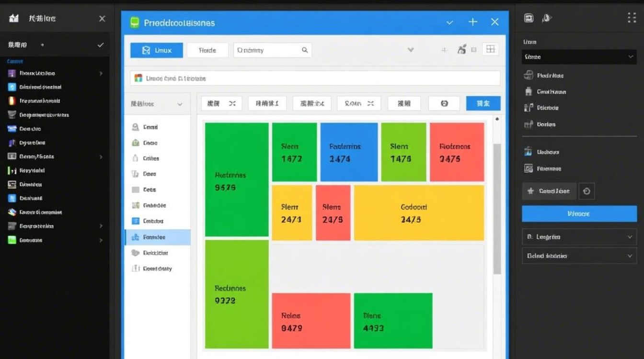Click the blue button at end of filter row
This screenshot has width=644, height=359.
(x=483, y=103)
